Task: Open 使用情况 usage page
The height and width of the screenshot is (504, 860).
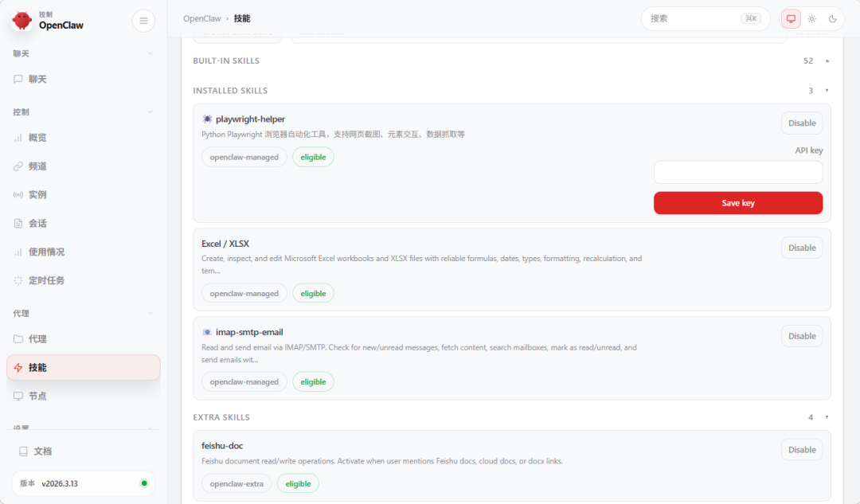Action: [x=84, y=252]
